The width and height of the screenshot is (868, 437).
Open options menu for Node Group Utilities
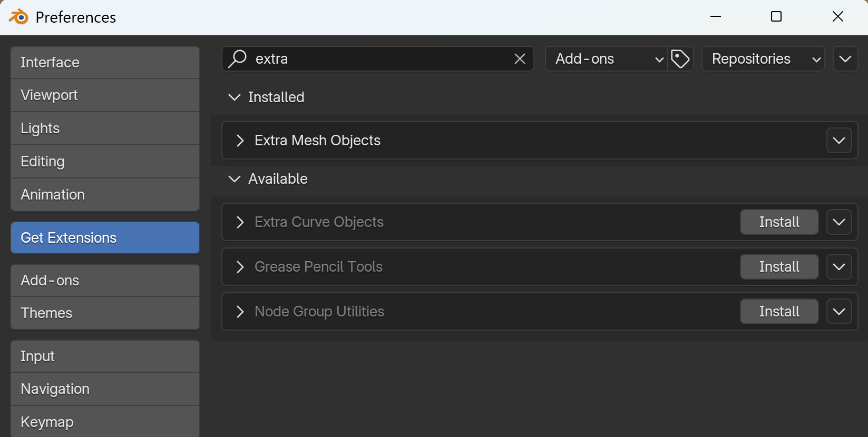tap(839, 312)
